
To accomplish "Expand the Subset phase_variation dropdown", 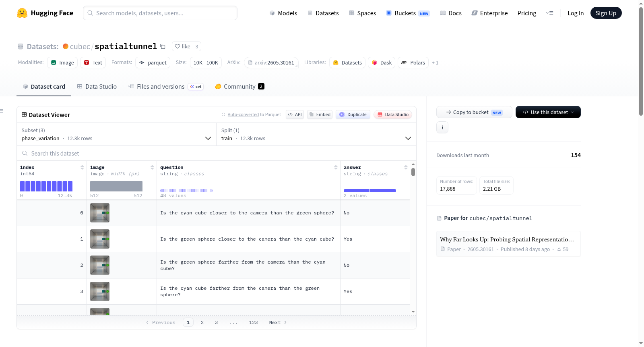I will [116, 134].
